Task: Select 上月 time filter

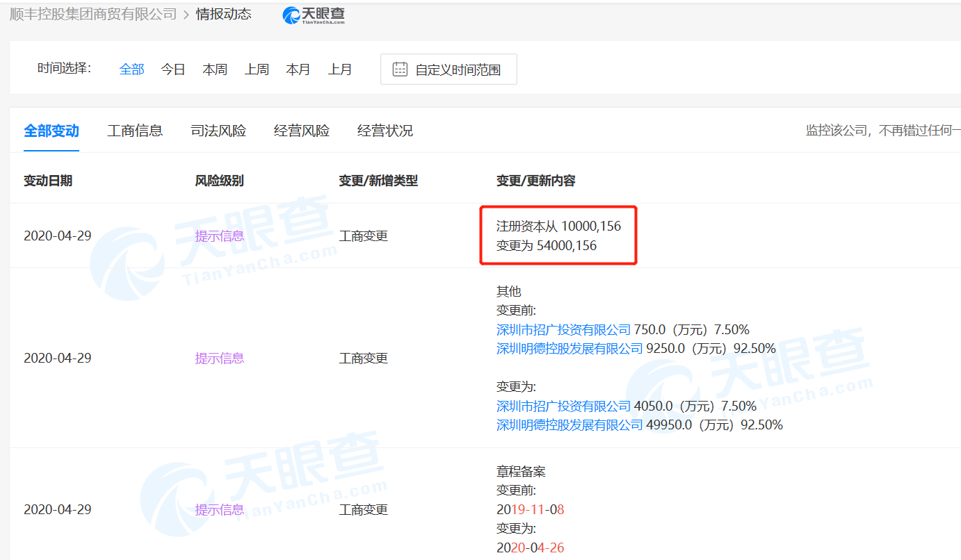Action: [x=340, y=69]
